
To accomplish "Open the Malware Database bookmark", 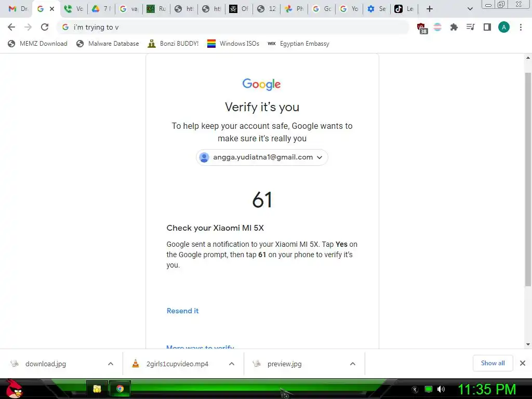I will coord(108,44).
